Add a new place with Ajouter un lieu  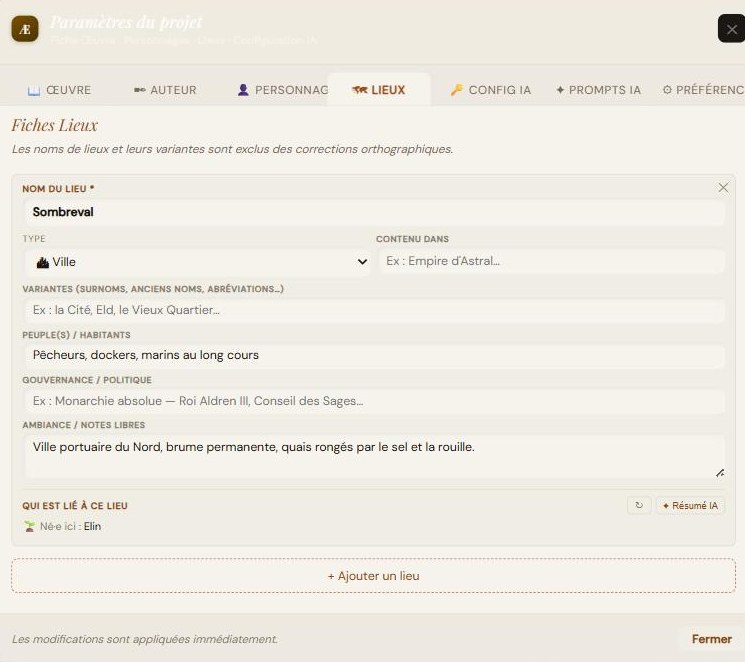click(373, 576)
